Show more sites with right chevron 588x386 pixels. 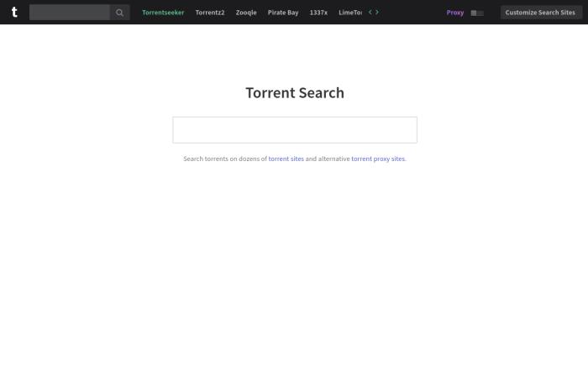pos(377,12)
